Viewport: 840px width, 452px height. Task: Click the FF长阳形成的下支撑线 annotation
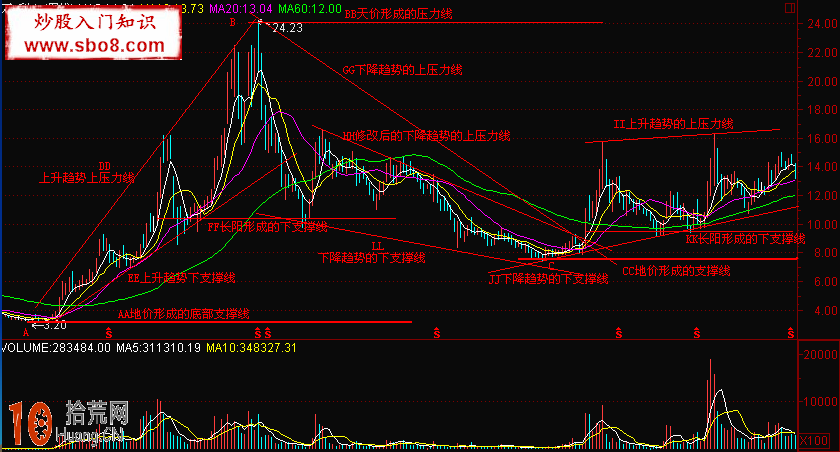267,227
